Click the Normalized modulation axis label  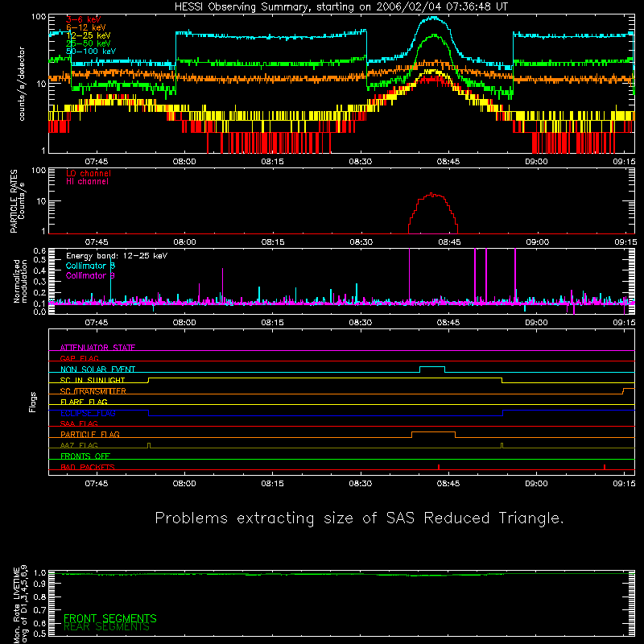pos(19,281)
